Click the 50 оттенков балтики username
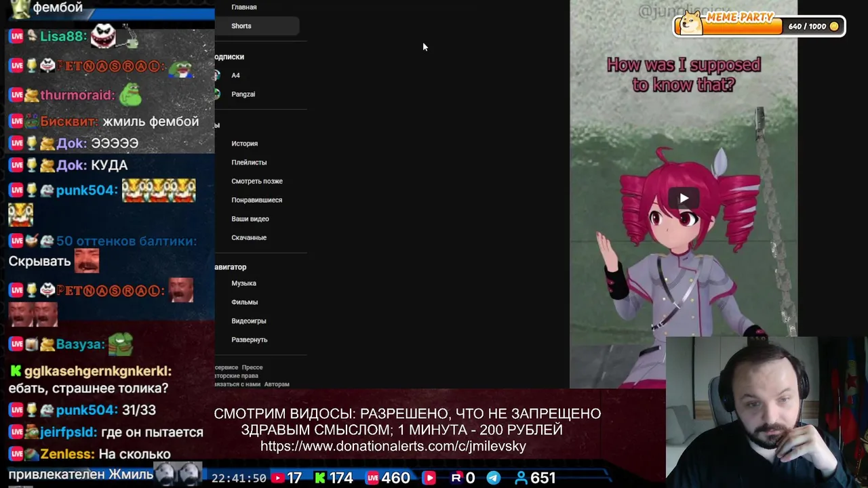The height and width of the screenshot is (488, 868). click(x=126, y=241)
